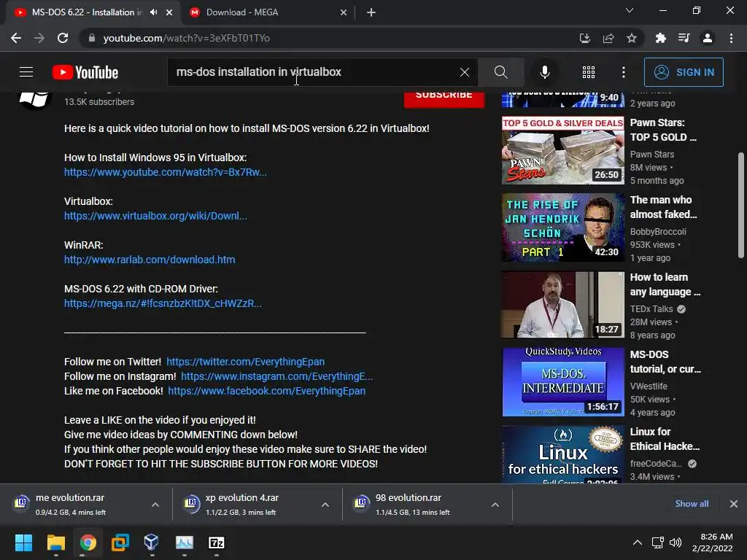The height and width of the screenshot is (560, 747).
Task: Click the SIGN IN button
Action: point(683,72)
